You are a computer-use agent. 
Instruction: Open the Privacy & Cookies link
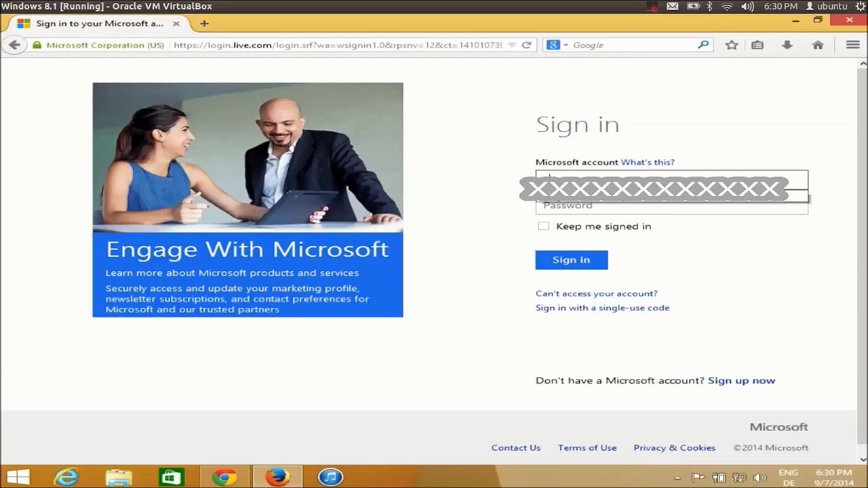(x=675, y=447)
